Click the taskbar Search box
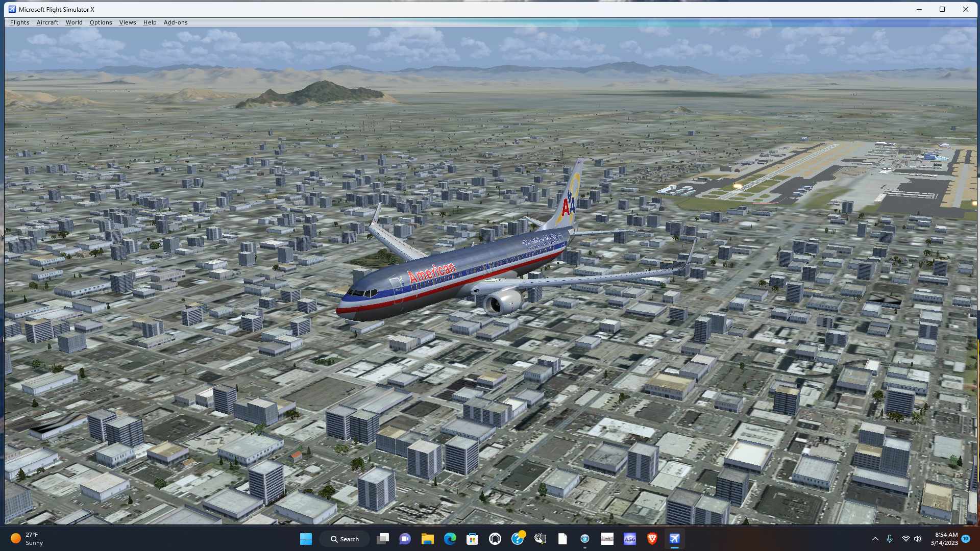 (345, 539)
